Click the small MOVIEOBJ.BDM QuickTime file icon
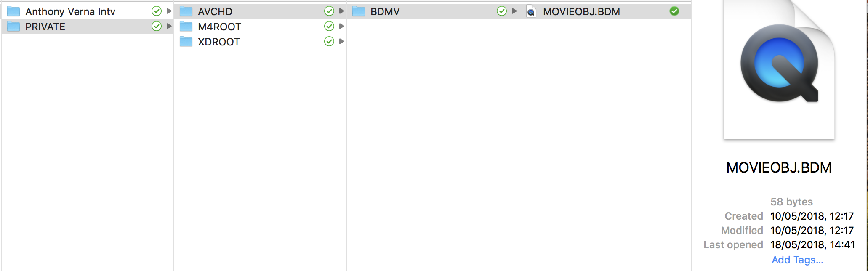Viewport: 868px width, 271px height. (x=531, y=11)
